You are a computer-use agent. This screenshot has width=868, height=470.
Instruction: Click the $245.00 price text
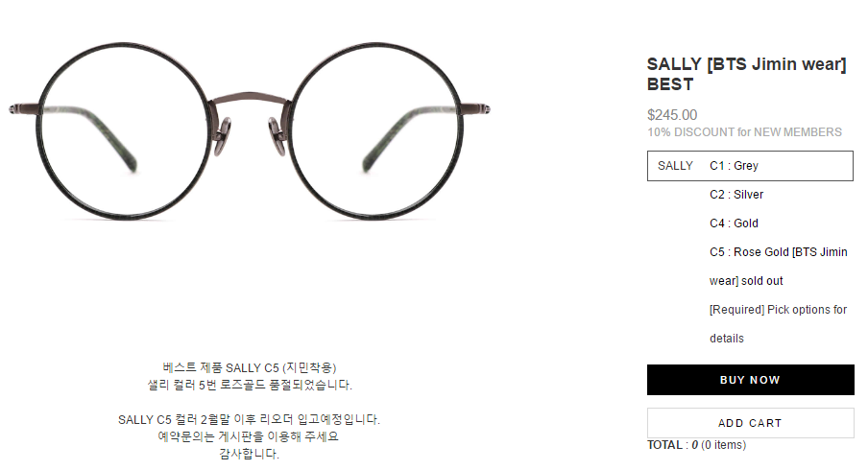pyautogui.click(x=672, y=115)
